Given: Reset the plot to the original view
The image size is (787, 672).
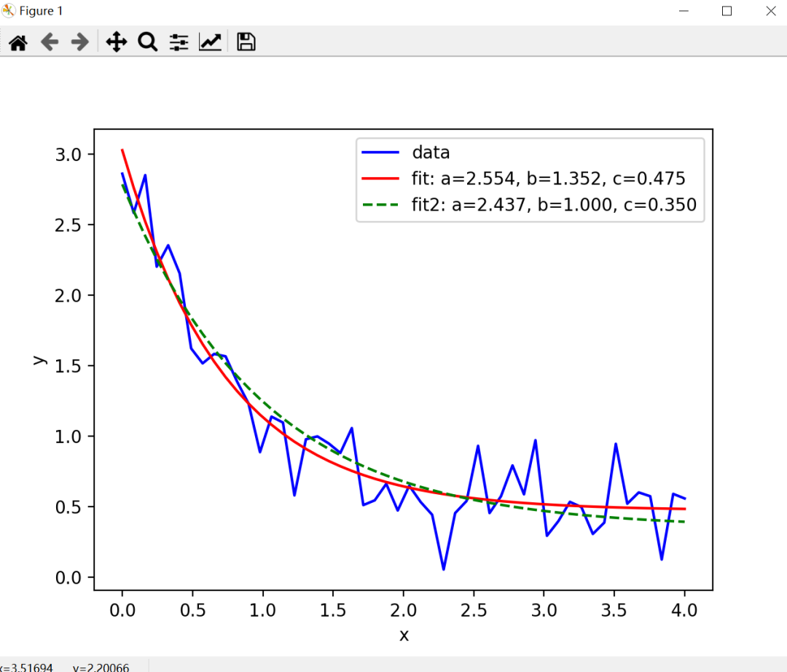Looking at the screenshot, I should click(x=18, y=42).
